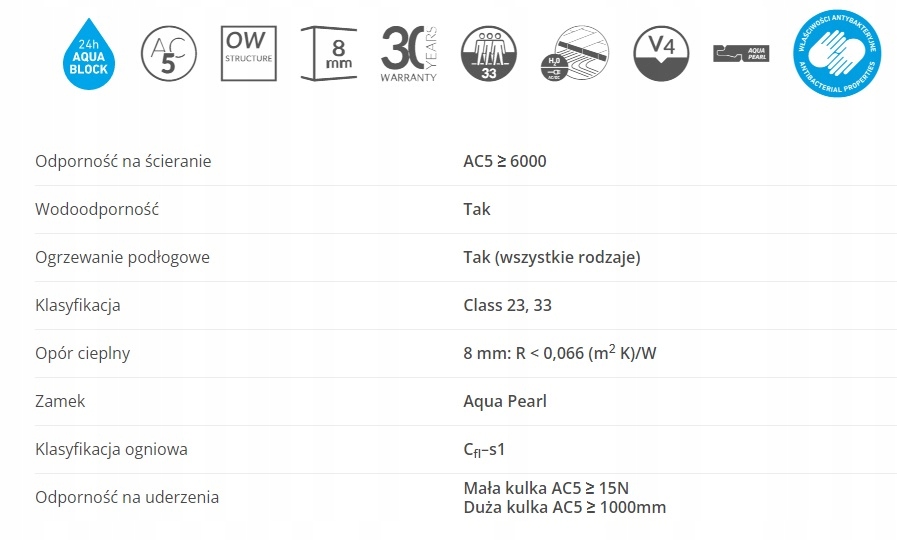Viewport: 897px width, 540px height.
Task: Select the OW Structure square icon
Action: click(x=248, y=54)
